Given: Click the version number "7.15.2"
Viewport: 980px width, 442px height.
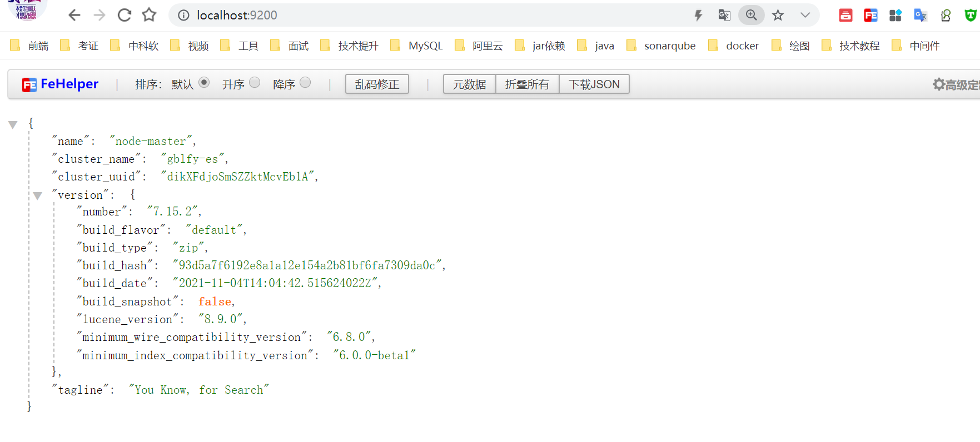Looking at the screenshot, I should (x=172, y=212).
